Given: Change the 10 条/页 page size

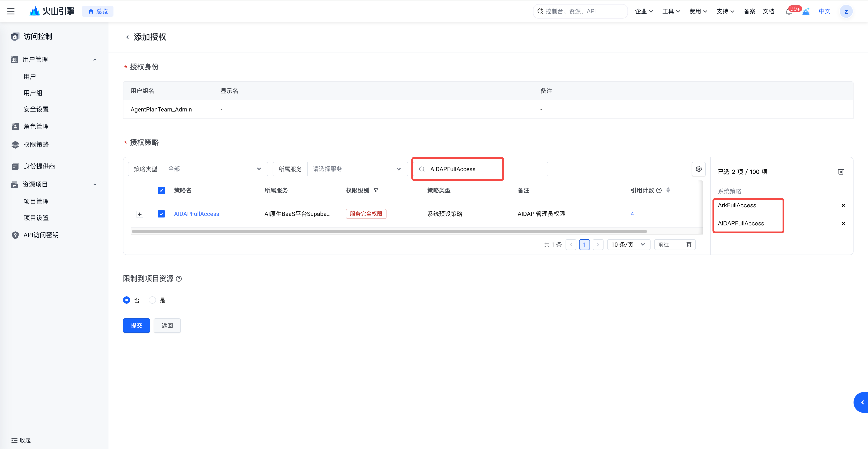Looking at the screenshot, I should pyautogui.click(x=628, y=244).
